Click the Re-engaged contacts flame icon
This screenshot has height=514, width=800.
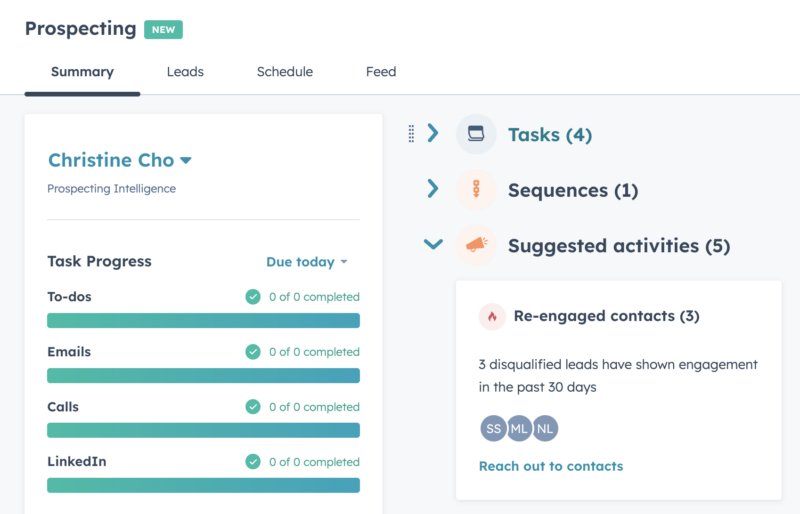coord(492,316)
